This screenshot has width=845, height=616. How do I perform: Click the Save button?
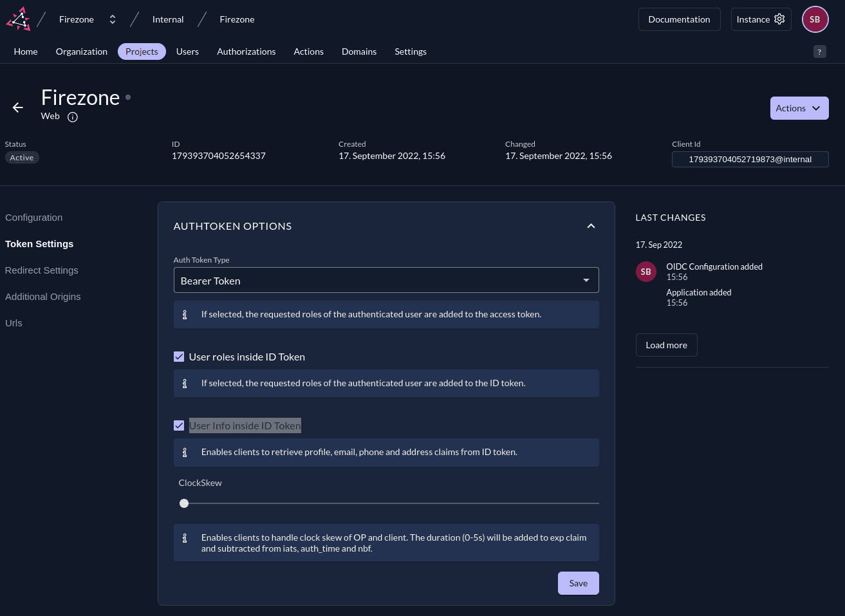coord(577,583)
